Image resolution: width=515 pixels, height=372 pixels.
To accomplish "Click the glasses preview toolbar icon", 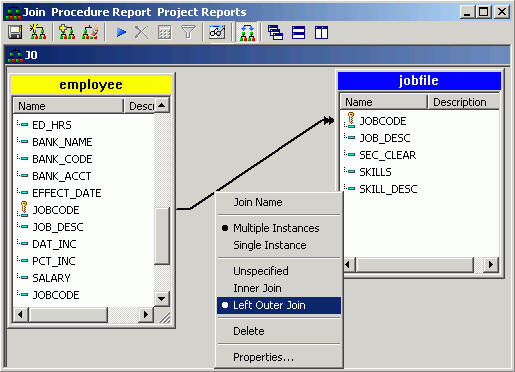I will [217, 32].
